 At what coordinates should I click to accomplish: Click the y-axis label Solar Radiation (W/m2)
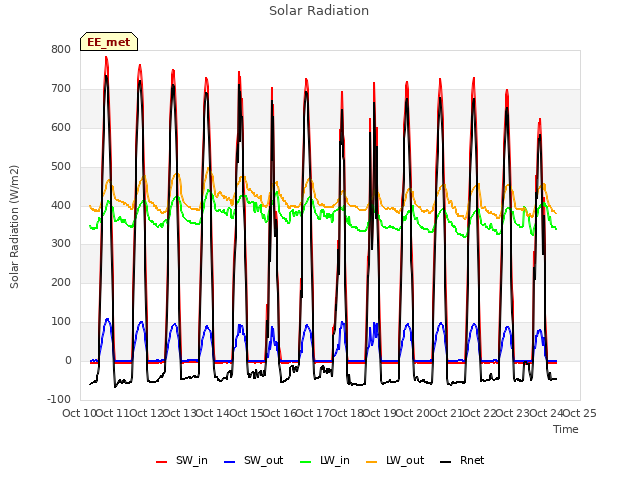[x=14, y=227]
